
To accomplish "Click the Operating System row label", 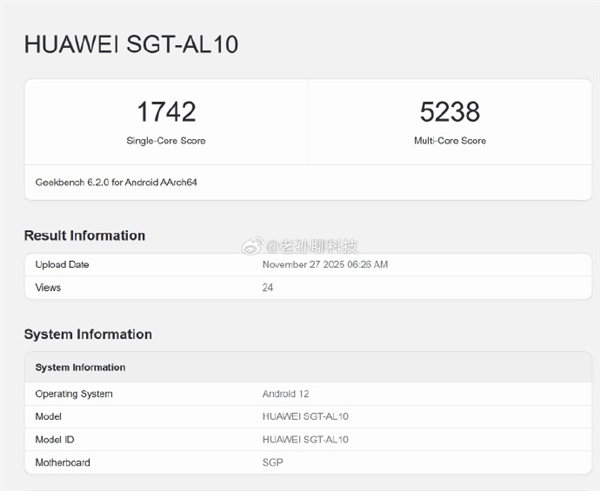I will pyautogui.click(x=74, y=394).
